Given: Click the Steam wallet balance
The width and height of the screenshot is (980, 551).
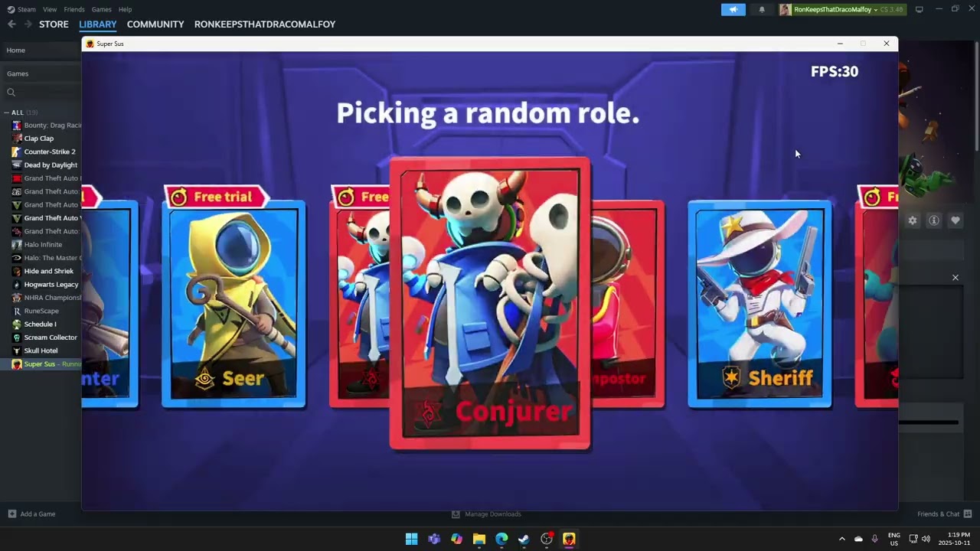Looking at the screenshot, I should coord(892,9).
